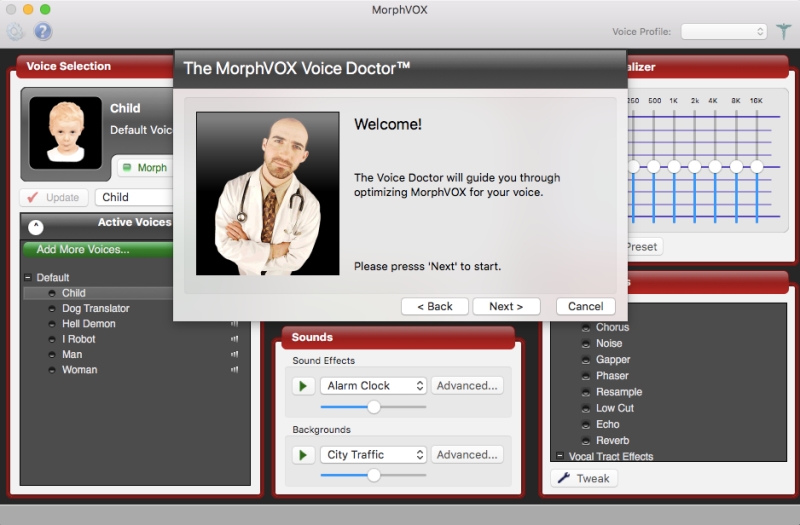Click level indicator icon beside Hell Demon
800x525 pixels.
pyautogui.click(x=234, y=323)
